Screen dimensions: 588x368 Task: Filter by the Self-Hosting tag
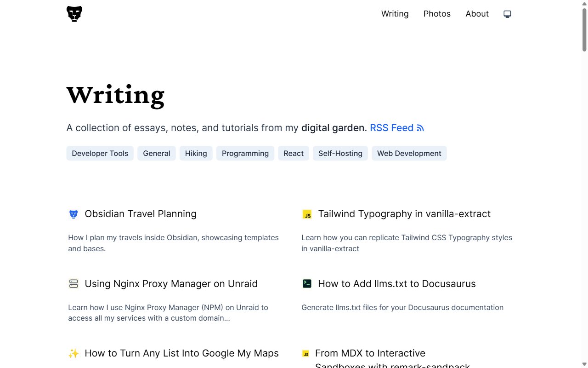(340, 153)
